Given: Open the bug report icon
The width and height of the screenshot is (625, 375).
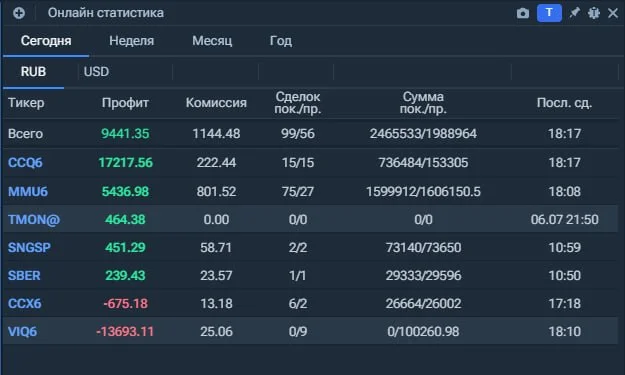Looking at the screenshot, I should coord(594,13).
